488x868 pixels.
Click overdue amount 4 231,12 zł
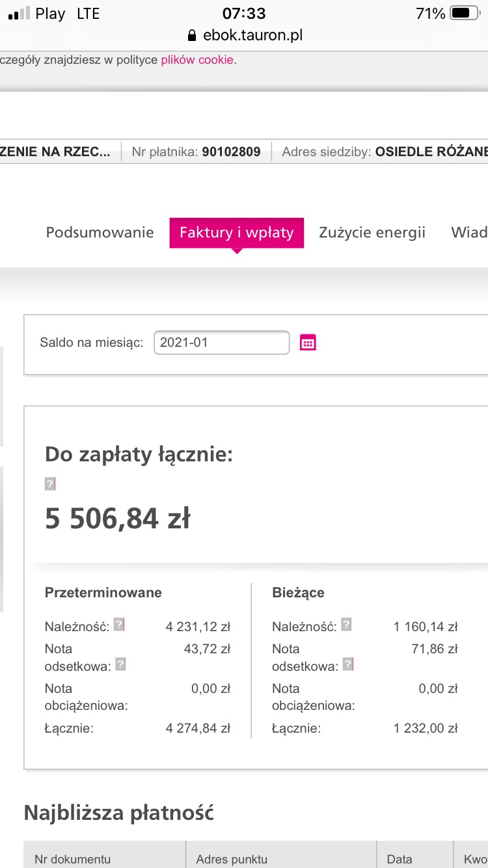tap(198, 627)
